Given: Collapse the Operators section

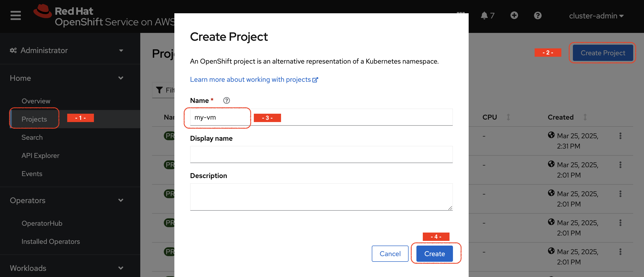Looking at the screenshot, I should click(x=121, y=200).
